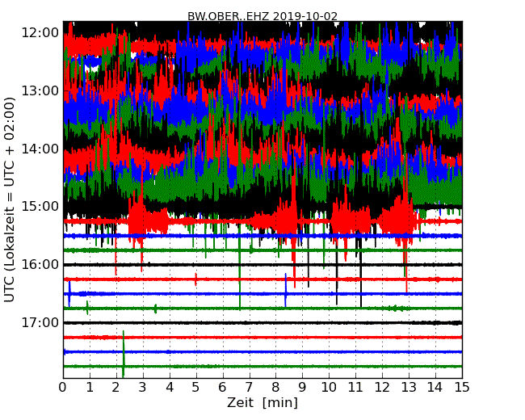525x420 pixels.
Task: Click the x-axis tick label 5
Action: [x=196, y=387]
